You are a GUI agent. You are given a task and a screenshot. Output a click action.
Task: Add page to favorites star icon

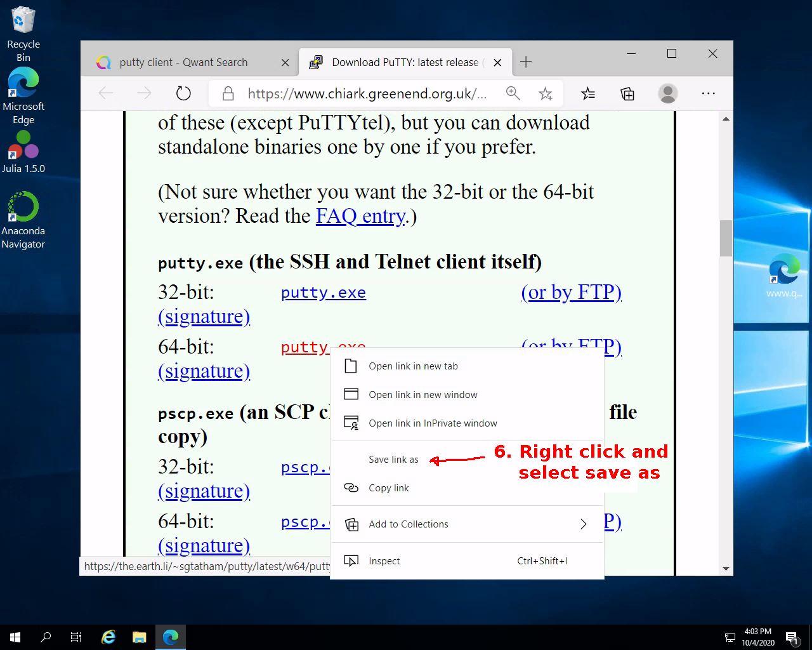[546, 94]
